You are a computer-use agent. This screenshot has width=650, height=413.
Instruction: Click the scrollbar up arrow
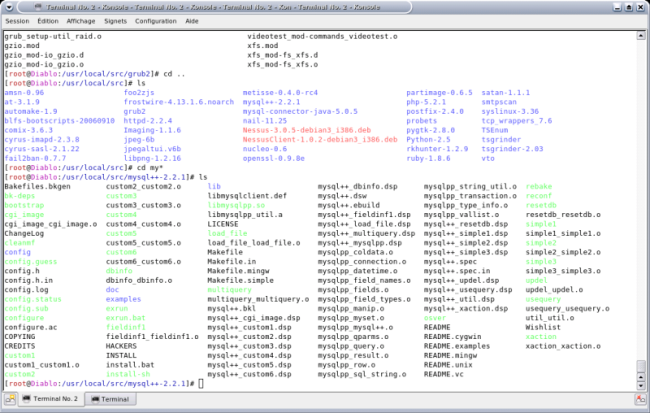pyautogui.click(x=642, y=35)
